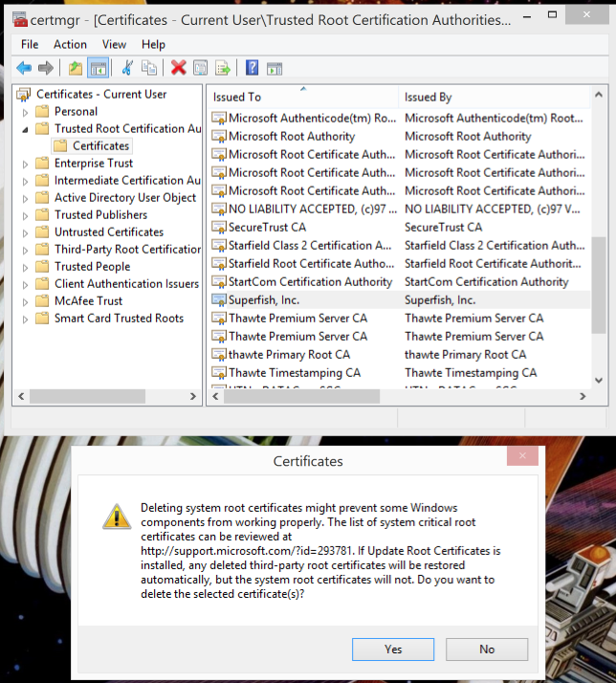Click the blue Help toolbar icon
Viewport: 616px width, 683px height.
tap(252, 68)
